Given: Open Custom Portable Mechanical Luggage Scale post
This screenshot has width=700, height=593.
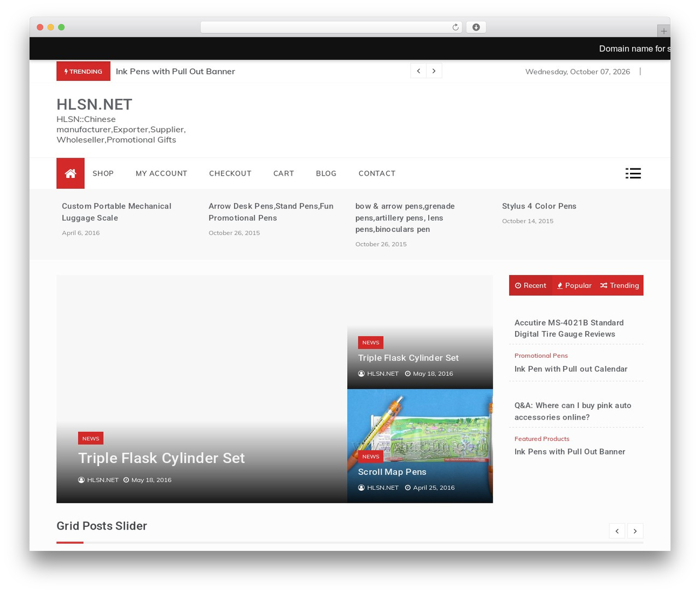Looking at the screenshot, I should (116, 212).
